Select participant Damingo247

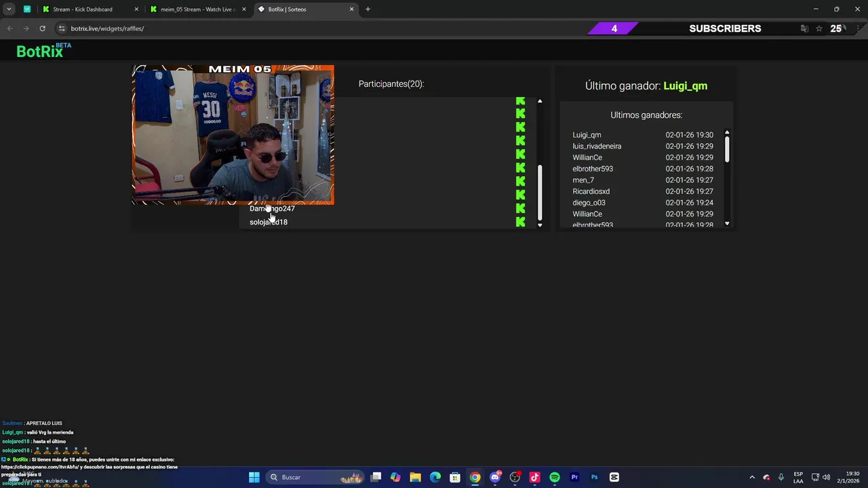click(272, 209)
